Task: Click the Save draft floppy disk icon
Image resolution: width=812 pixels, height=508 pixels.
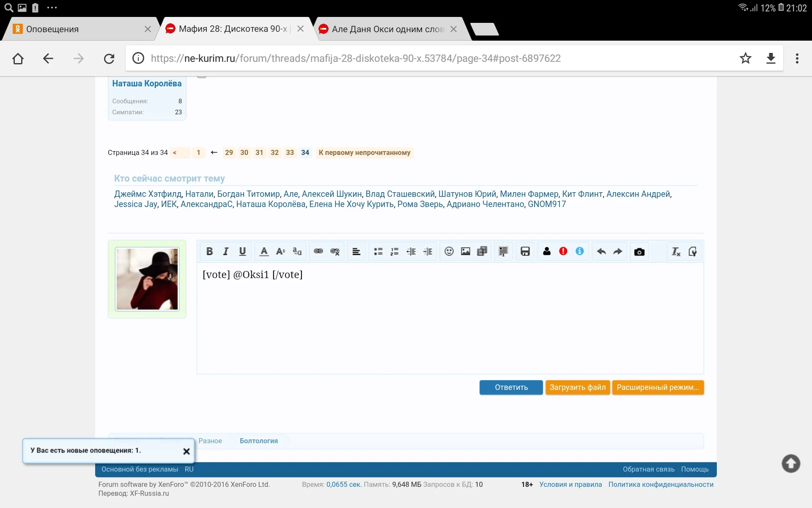Action: pos(524,251)
